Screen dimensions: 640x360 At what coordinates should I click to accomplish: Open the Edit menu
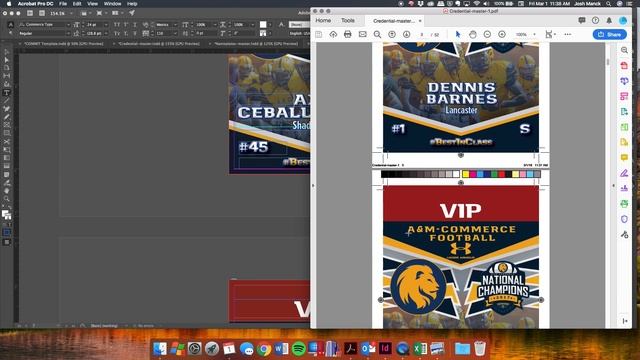[x=77, y=4]
